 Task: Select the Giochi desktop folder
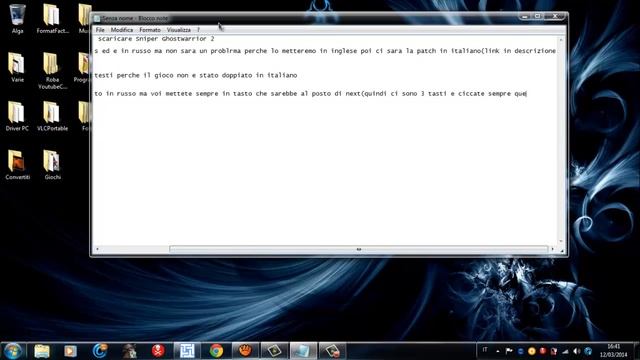[x=52, y=164]
